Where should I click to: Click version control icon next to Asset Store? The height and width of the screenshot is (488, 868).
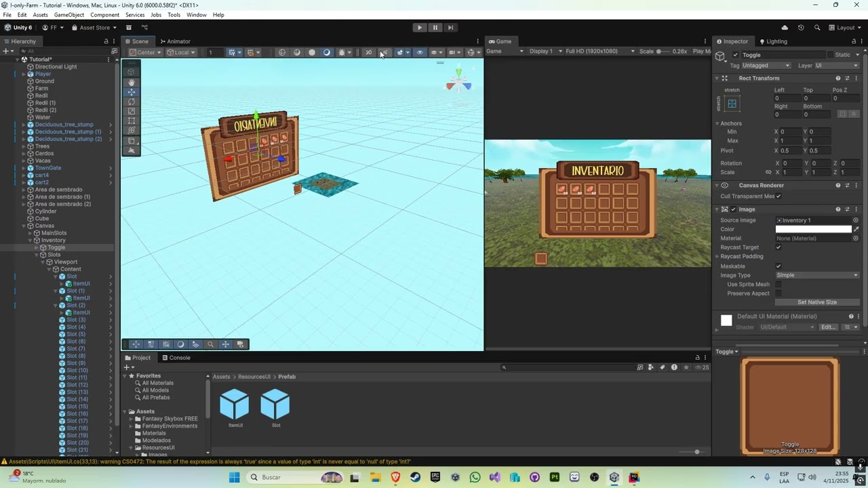[x=144, y=28]
